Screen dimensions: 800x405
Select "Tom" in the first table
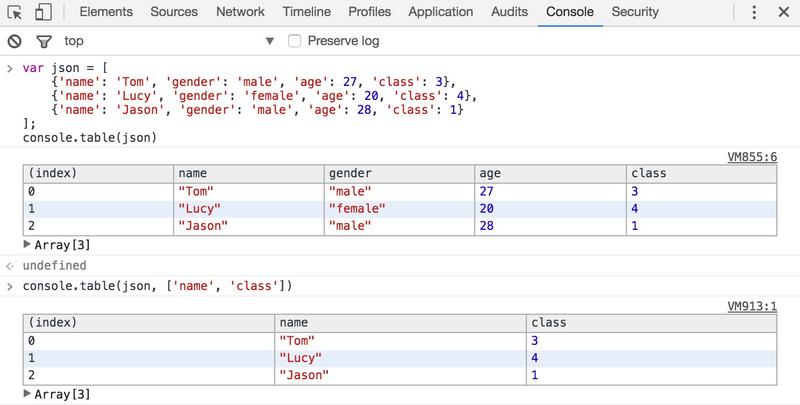249,192
